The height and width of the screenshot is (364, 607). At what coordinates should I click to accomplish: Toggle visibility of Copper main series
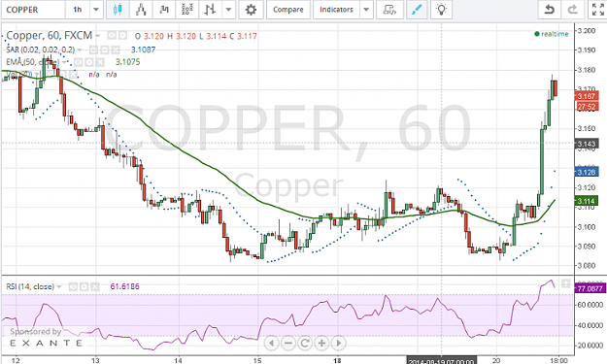tap(112, 36)
